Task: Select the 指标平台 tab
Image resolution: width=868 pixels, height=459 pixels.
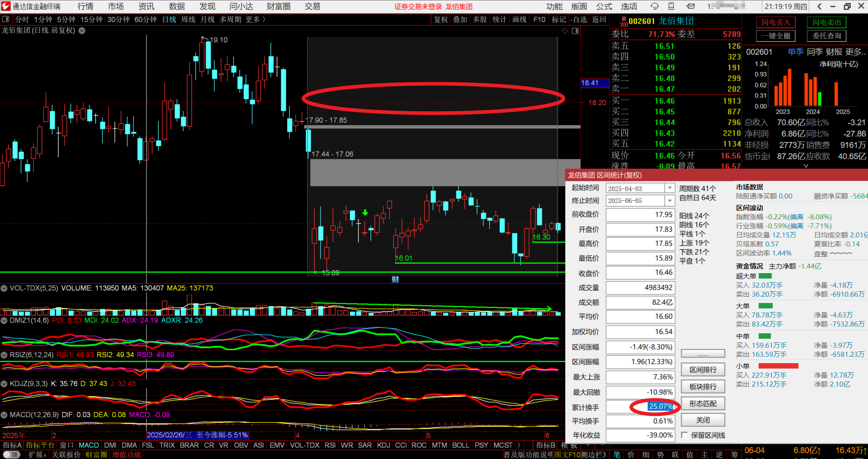Action: click(x=40, y=445)
